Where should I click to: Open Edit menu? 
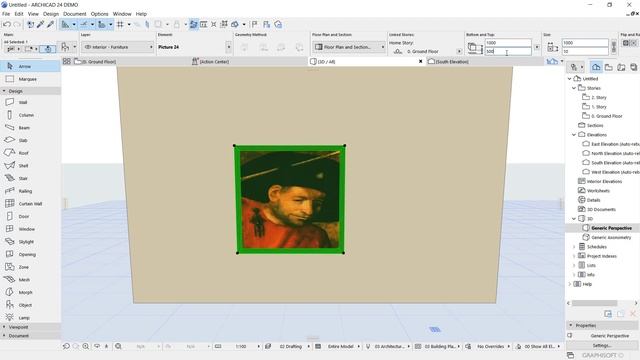tap(19, 14)
